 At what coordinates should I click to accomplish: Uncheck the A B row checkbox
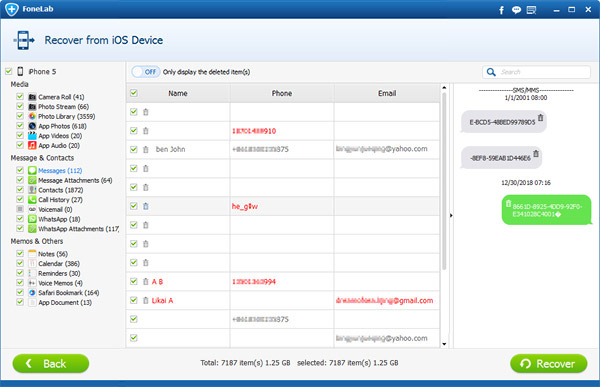pyautogui.click(x=134, y=281)
